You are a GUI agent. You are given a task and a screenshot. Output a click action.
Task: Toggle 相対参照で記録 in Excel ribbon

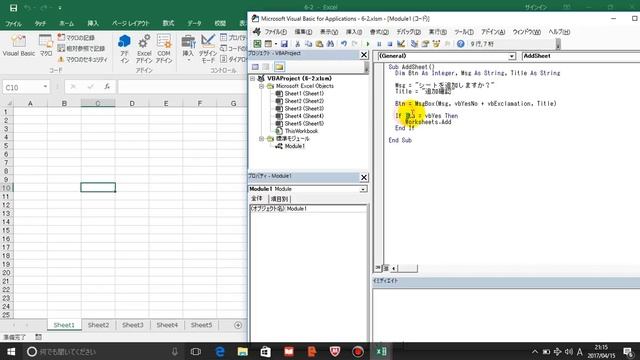[81, 49]
